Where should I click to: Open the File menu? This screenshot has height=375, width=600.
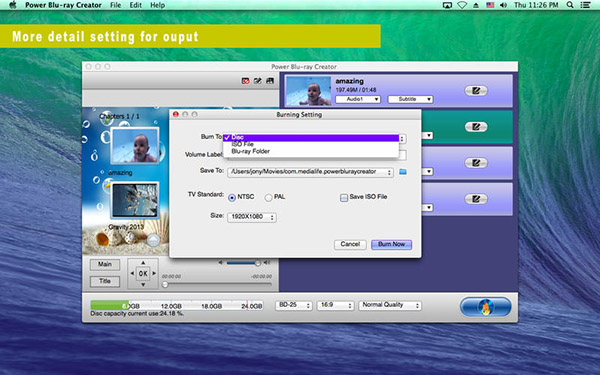(x=115, y=5)
